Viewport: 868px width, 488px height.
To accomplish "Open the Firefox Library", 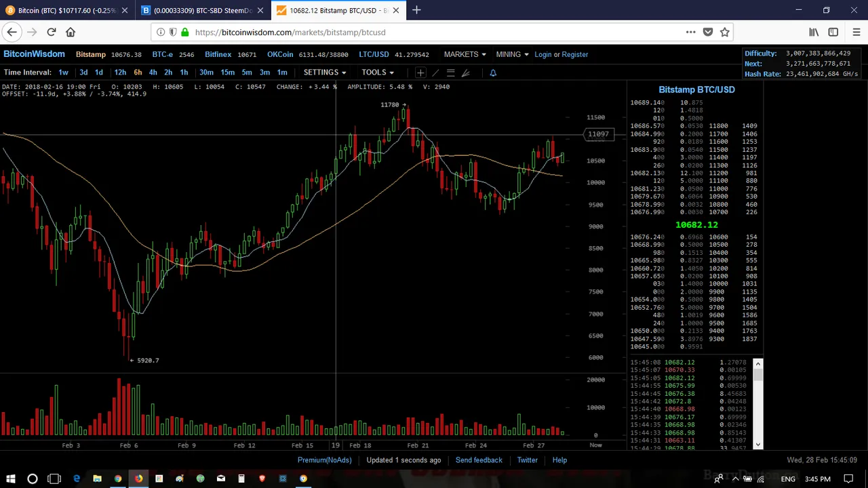I will click(x=814, y=32).
